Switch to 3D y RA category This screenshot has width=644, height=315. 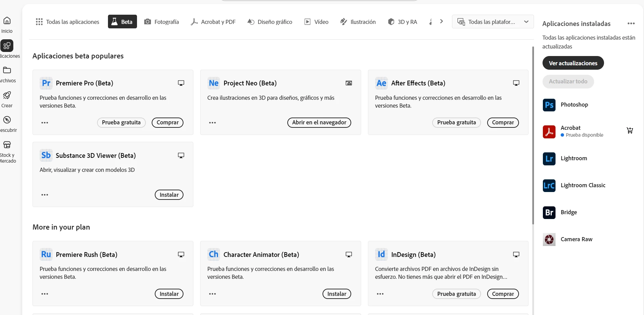coord(402,22)
